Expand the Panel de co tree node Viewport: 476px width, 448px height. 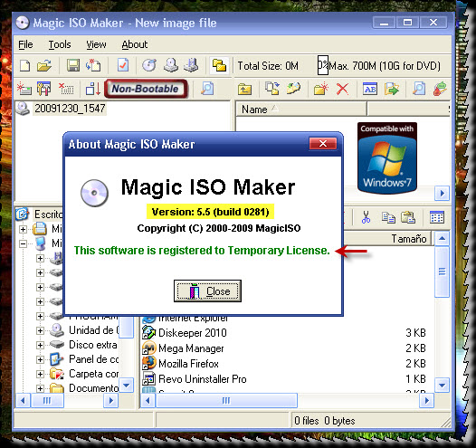click(x=40, y=359)
